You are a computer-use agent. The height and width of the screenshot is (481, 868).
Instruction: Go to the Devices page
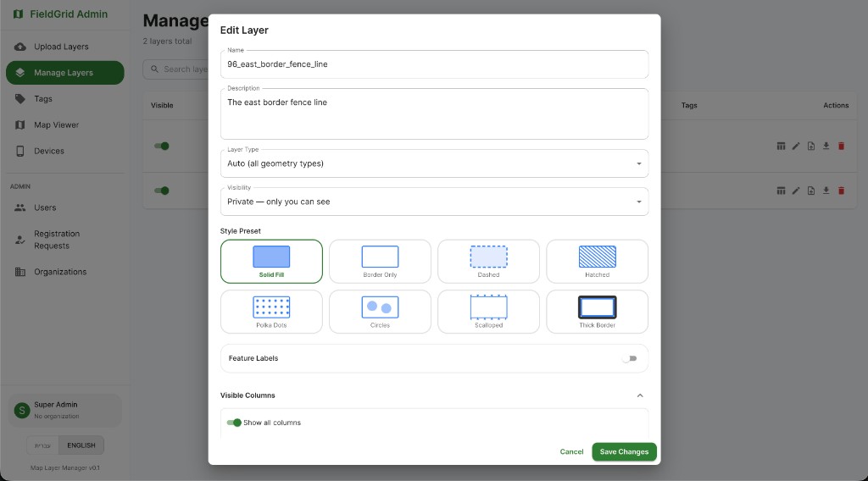(64, 151)
